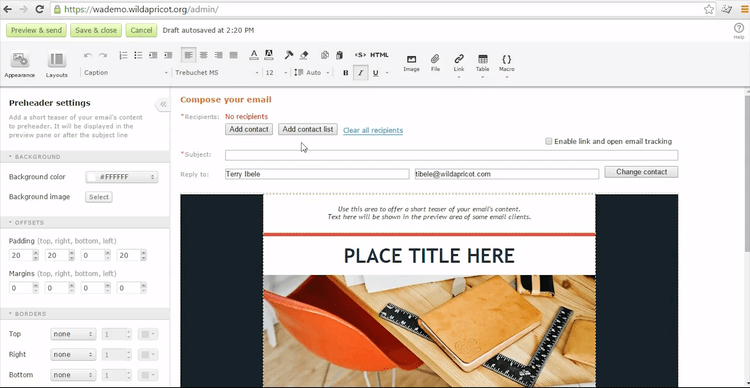Cancel the email draft

click(142, 30)
